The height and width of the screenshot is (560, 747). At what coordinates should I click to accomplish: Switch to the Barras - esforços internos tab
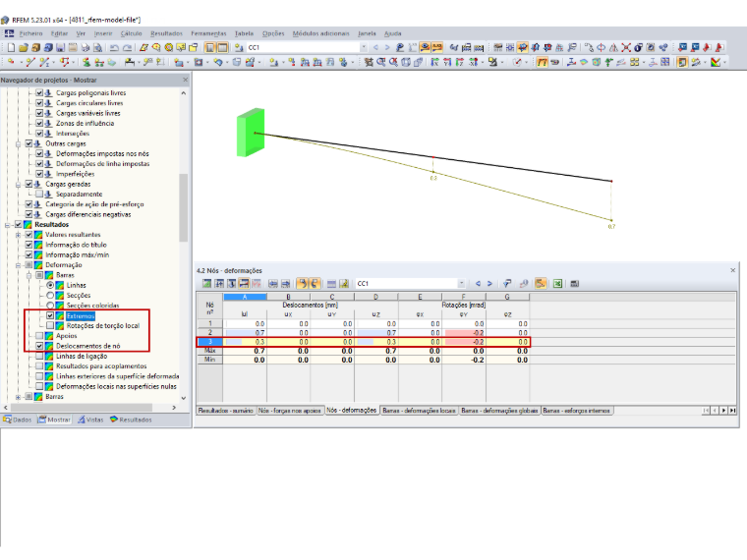(x=576, y=411)
